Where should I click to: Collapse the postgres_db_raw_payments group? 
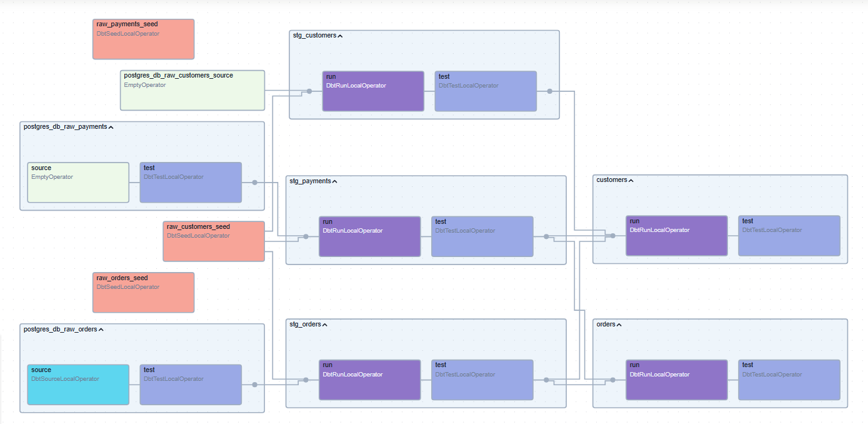point(111,127)
